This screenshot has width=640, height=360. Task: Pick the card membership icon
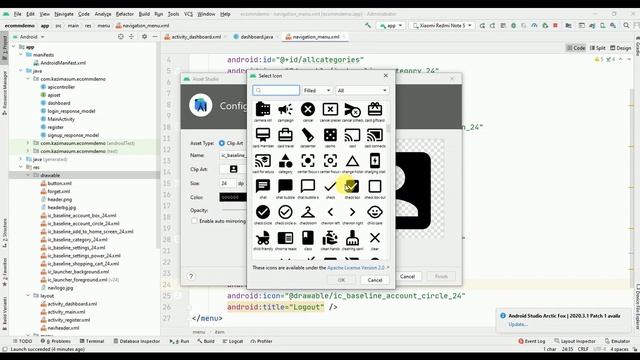[x=263, y=135]
